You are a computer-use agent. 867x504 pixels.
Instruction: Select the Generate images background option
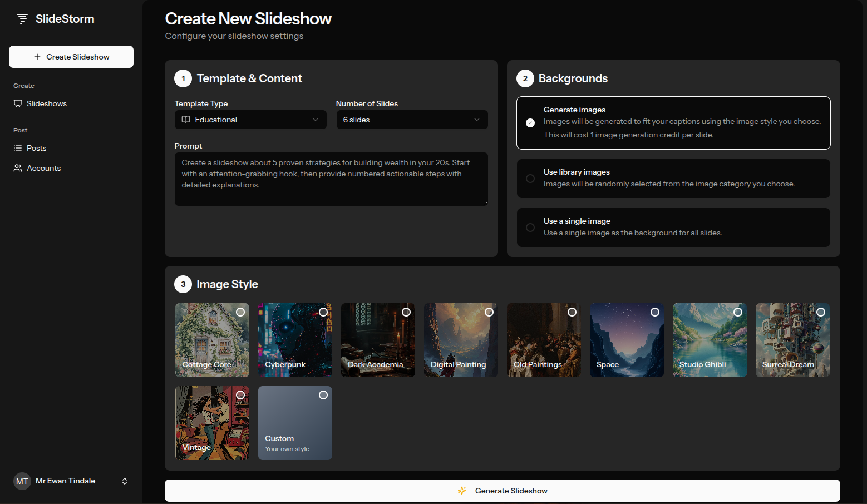point(673,123)
